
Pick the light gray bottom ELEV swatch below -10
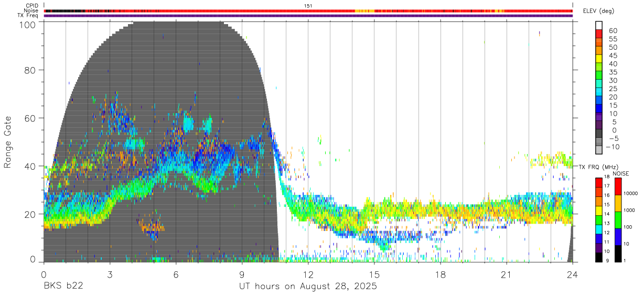pos(599,150)
